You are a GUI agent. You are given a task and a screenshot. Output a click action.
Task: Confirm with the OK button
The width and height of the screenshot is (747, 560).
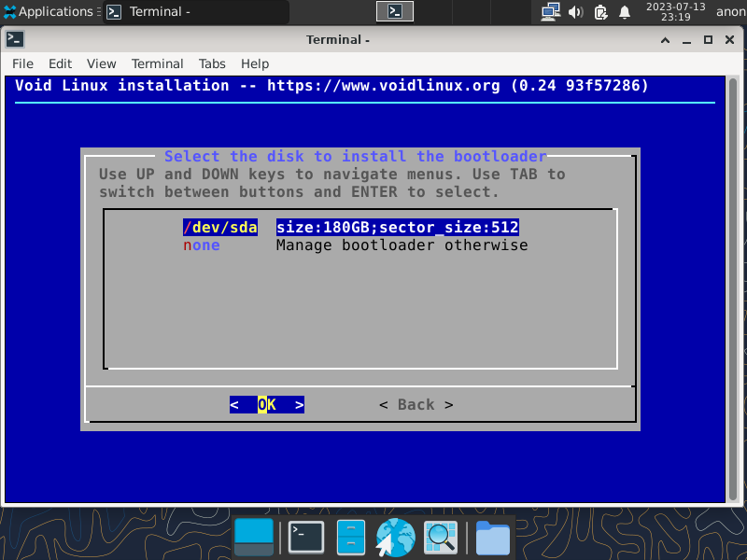[267, 405]
